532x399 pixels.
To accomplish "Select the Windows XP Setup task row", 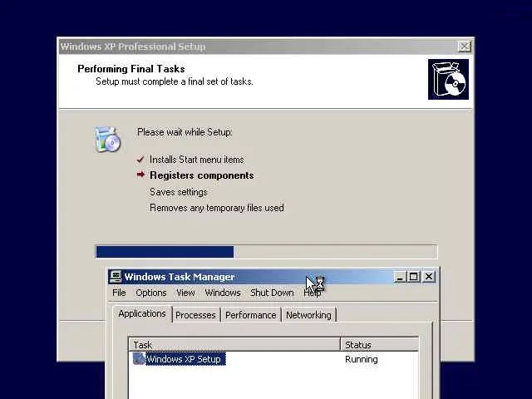I will pyautogui.click(x=273, y=359).
